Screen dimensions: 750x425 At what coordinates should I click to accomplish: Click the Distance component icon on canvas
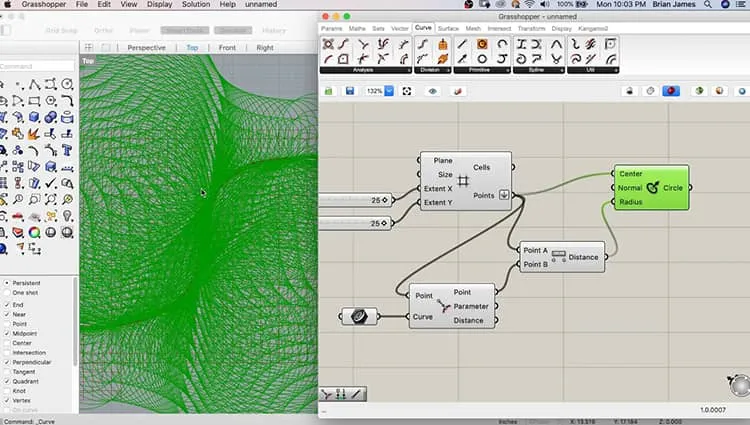(558, 256)
